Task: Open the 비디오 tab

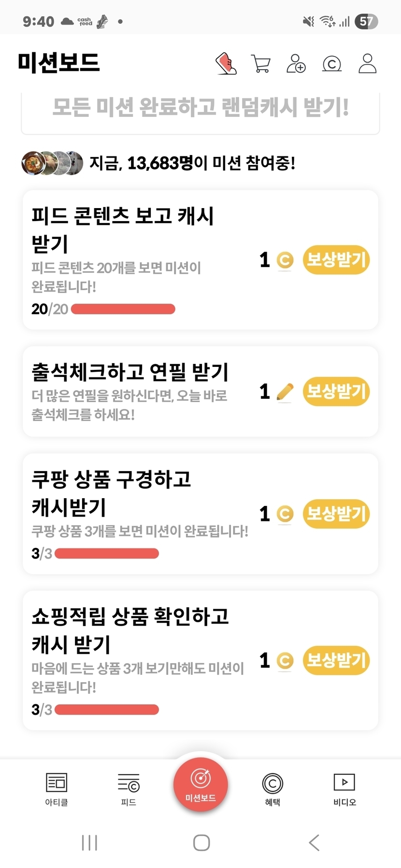Action: coord(344,789)
